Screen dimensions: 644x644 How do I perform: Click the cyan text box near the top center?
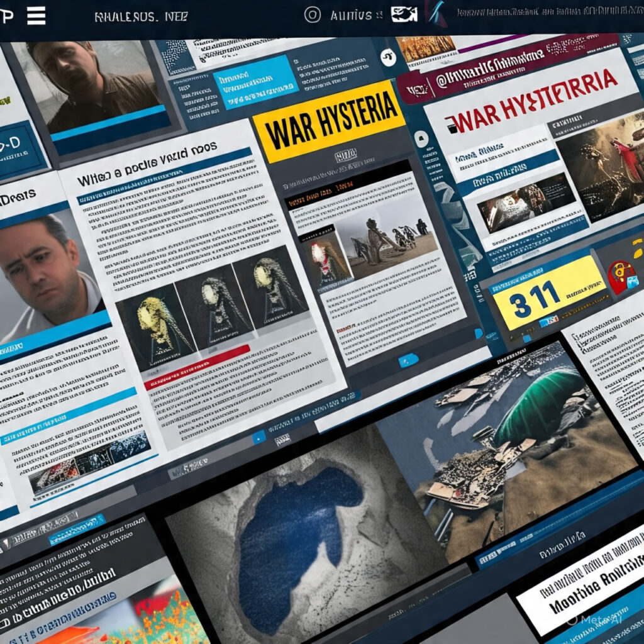tap(255, 81)
